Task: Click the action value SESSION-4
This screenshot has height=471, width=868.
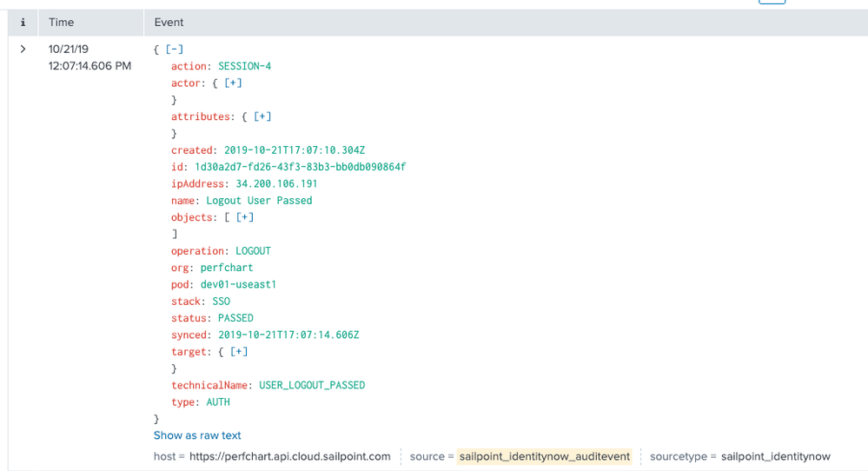Action: coord(244,66)
